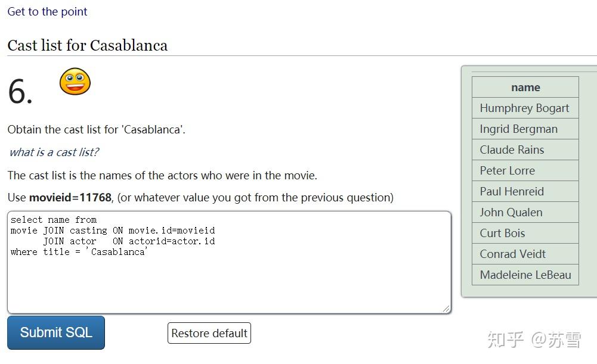Select the Humphrey Bogart result row
The image size is (597, 364).
click(524, 108)
